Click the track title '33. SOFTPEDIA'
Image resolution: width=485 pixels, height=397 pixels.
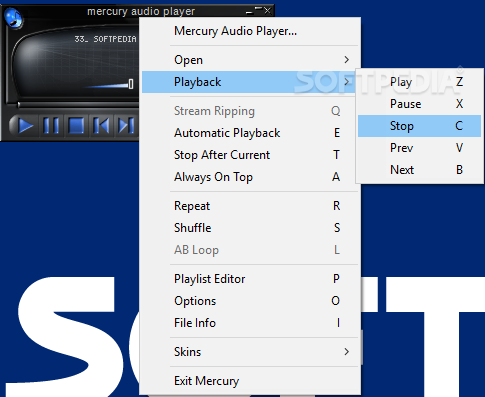coord(105,39)
